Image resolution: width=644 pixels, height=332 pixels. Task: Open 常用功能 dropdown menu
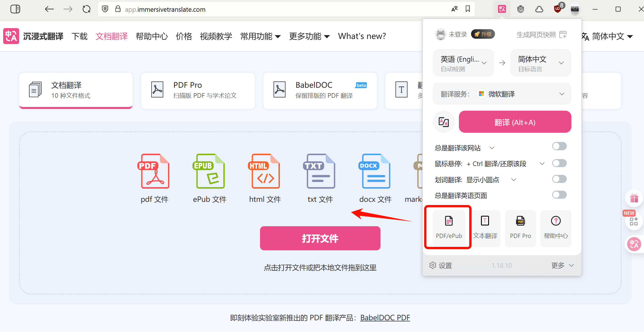tap(261, 36)
